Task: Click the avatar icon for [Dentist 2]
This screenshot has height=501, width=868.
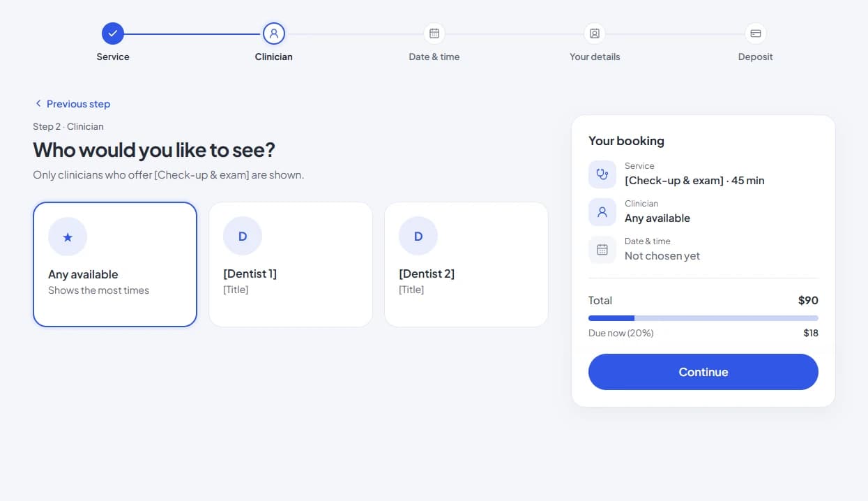Action: (x=418, y=237)
